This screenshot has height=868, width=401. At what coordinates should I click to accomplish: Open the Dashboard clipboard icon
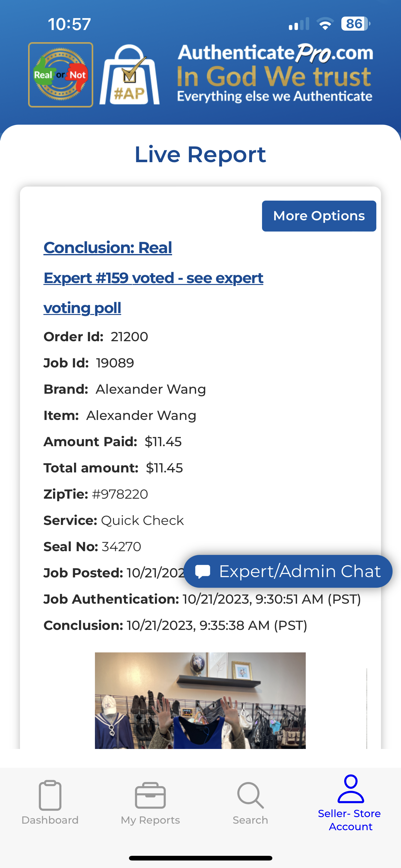[50, 795]
